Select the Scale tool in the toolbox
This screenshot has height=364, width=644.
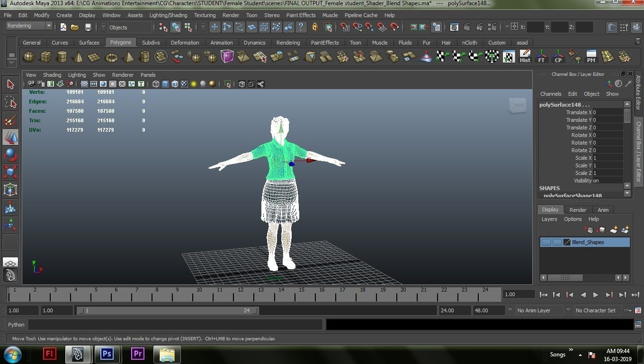click(x=10, y=172)
